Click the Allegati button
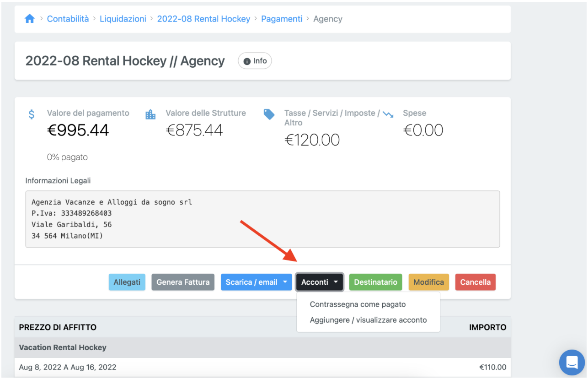The width and height of the screenshot is (588, 379). click(x=127, y=282)
